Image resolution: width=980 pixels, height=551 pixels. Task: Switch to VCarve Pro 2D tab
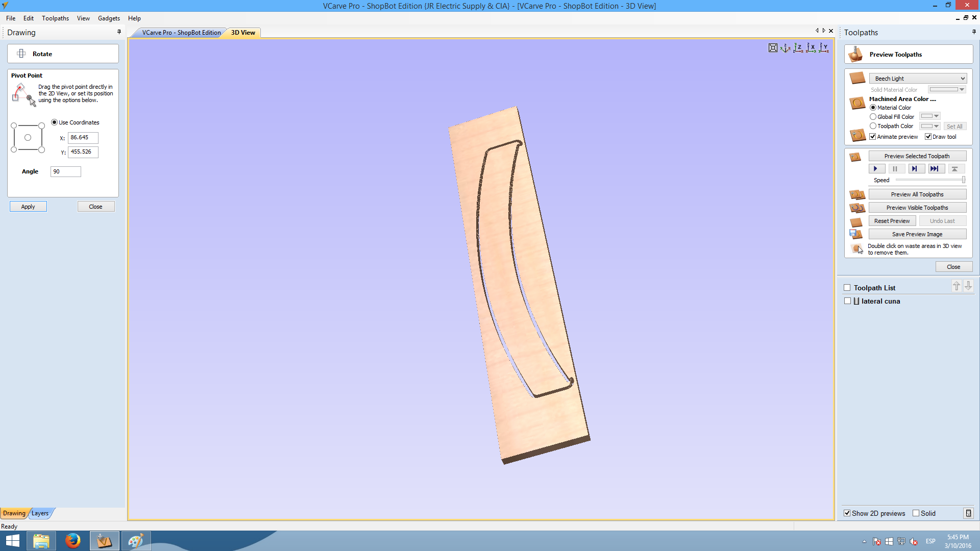coord(181,33)
